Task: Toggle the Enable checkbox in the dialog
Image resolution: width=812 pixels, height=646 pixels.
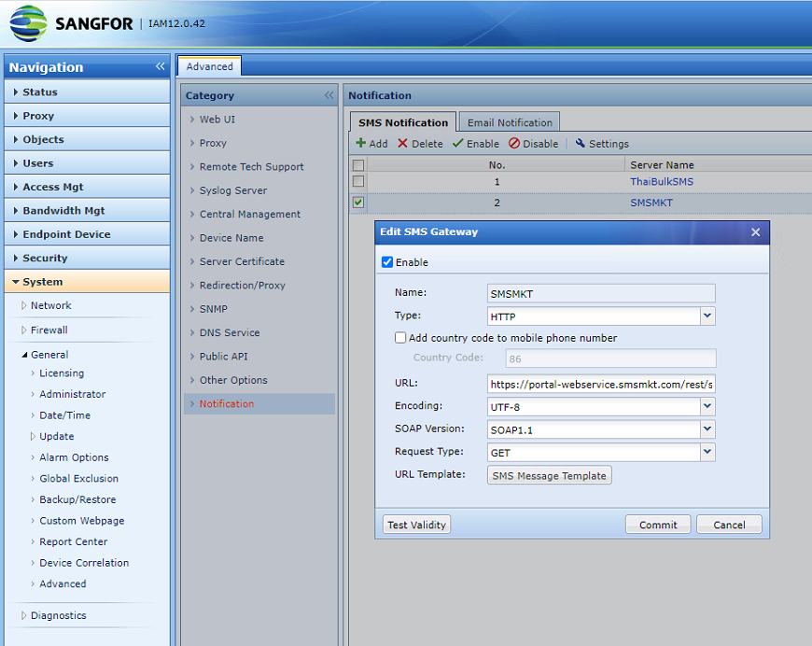Action: (387, 262)
